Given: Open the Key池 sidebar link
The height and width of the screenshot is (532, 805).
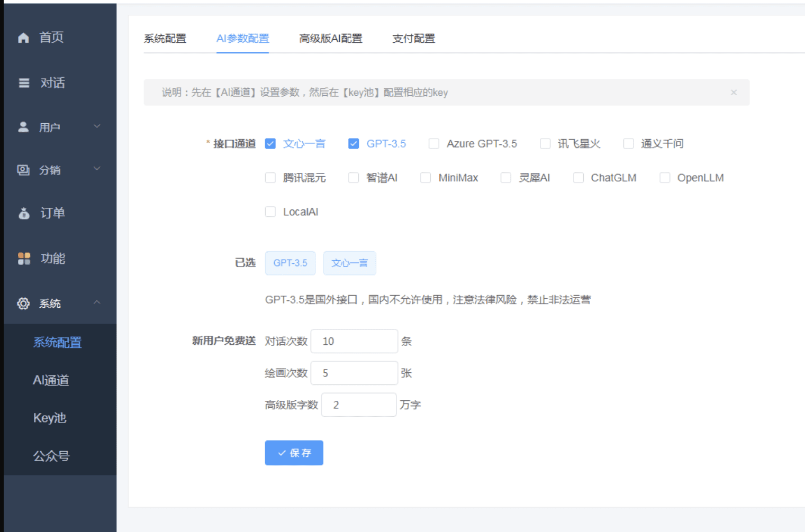Looking at the screenshot, I should [x=50, y=418].
